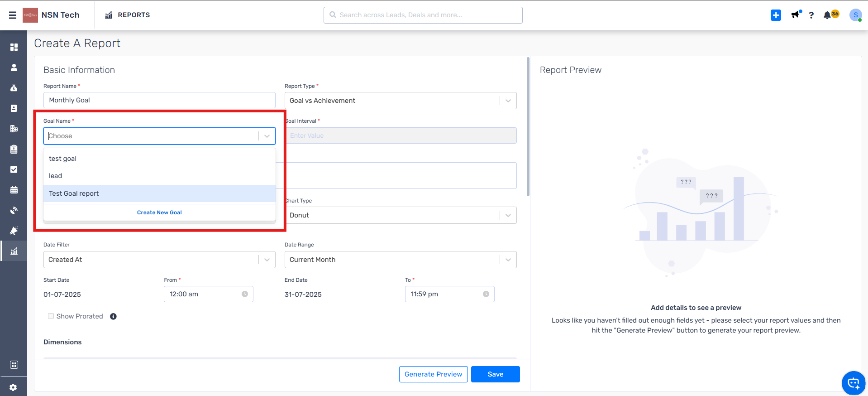Open the clipboard quotes icon in sidebar
Screen dimensions: 868x396
(x=14, y=149)
